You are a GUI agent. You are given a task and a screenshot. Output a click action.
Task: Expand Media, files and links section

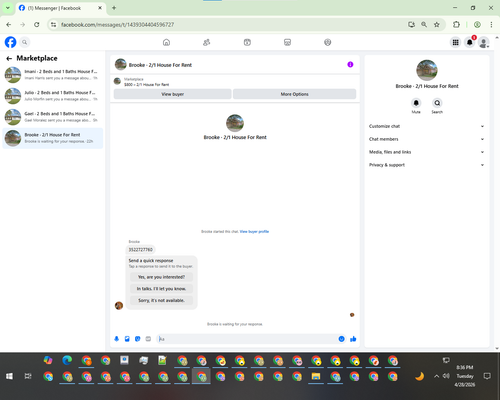pyautogui.click(x=427, y=152)
